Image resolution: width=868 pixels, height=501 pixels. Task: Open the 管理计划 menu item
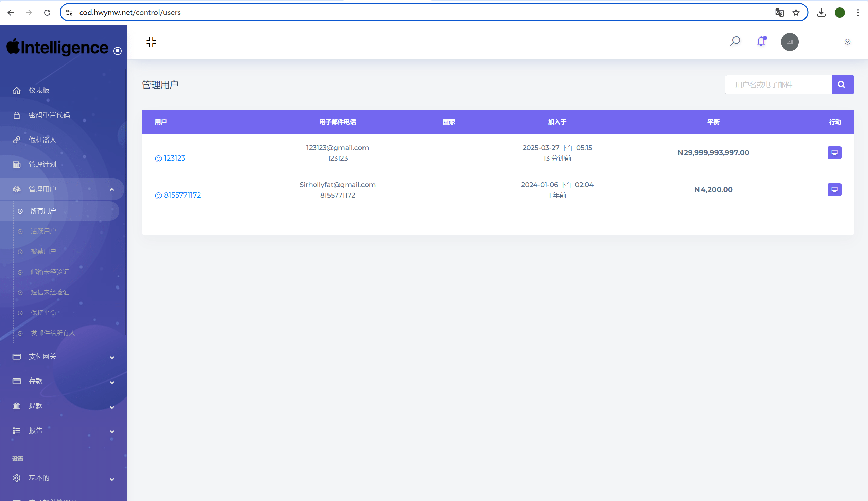pos(42,165)
